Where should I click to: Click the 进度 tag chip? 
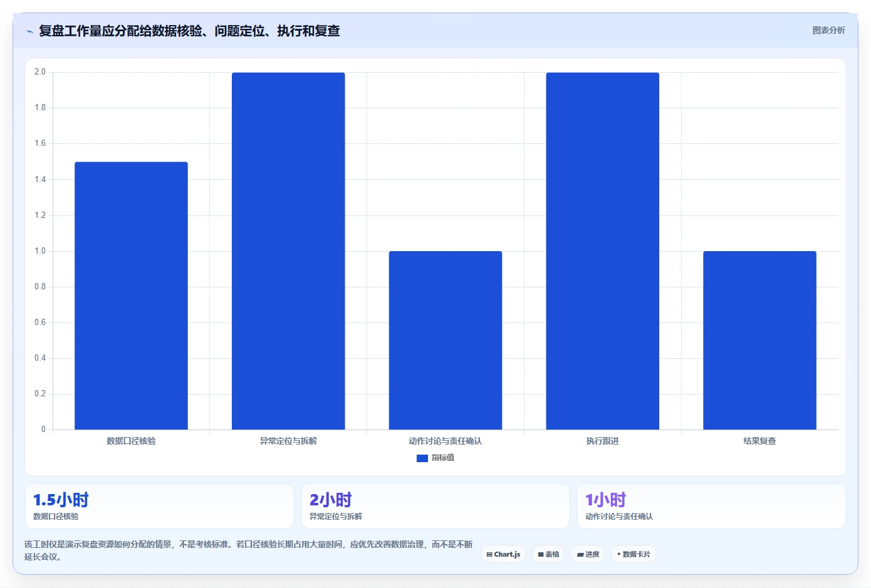588,554
